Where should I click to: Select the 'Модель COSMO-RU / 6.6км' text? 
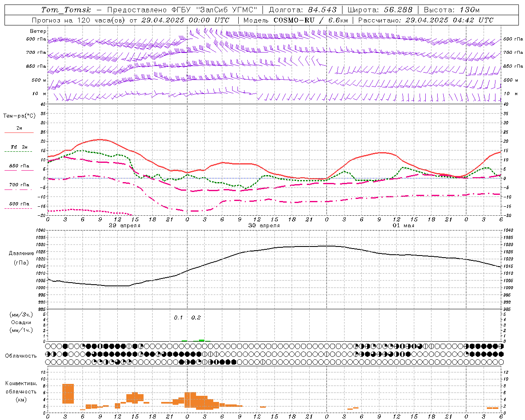[x=296, y=20]
